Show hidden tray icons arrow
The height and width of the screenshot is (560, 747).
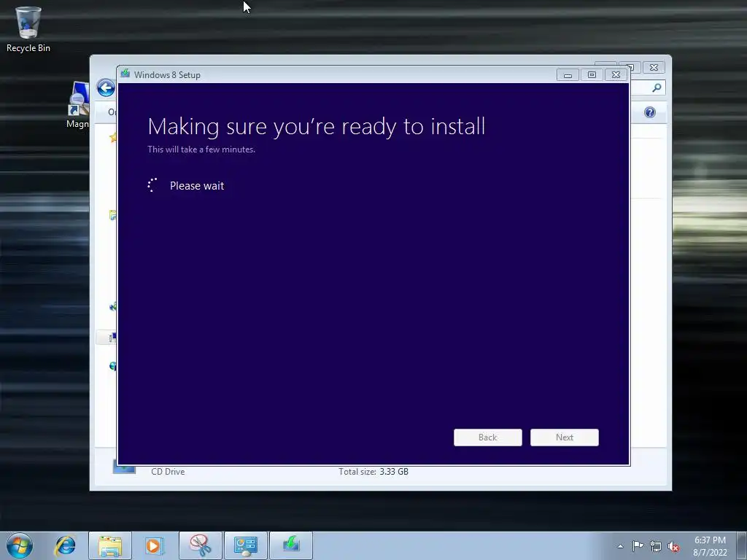[620, 546]
